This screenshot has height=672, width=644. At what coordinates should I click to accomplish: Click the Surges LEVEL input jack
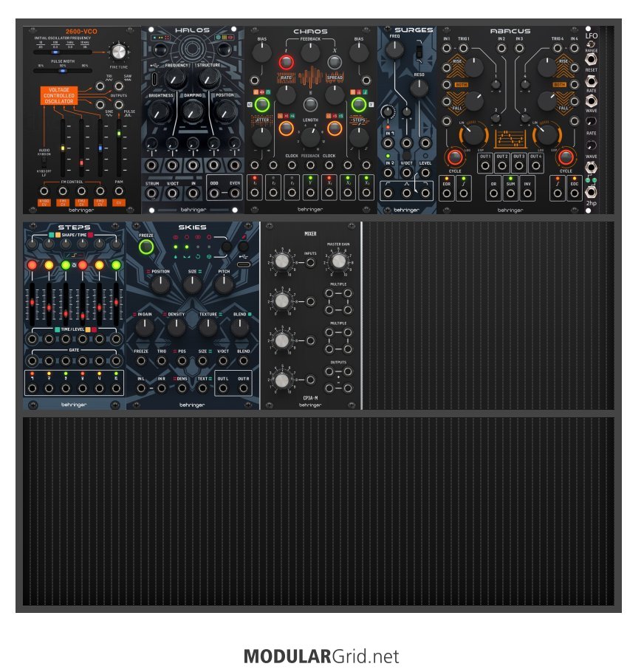coord(425,173)
